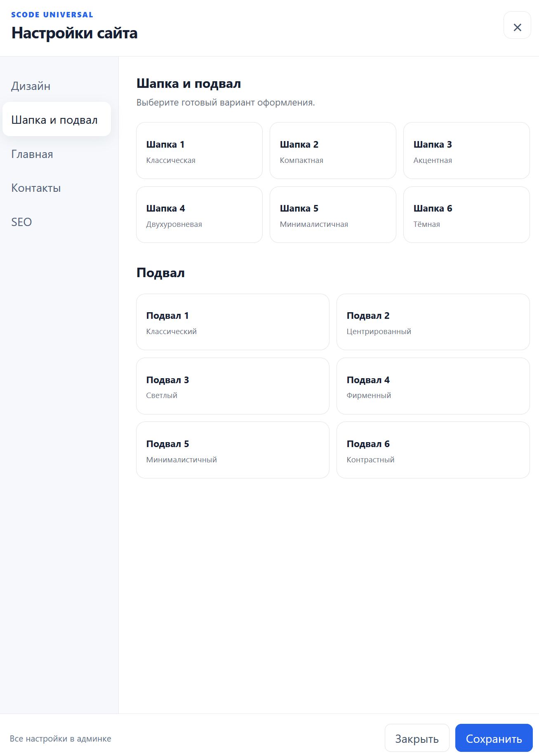Click the Закрыть button
The image size is (539, 756).
417,738
